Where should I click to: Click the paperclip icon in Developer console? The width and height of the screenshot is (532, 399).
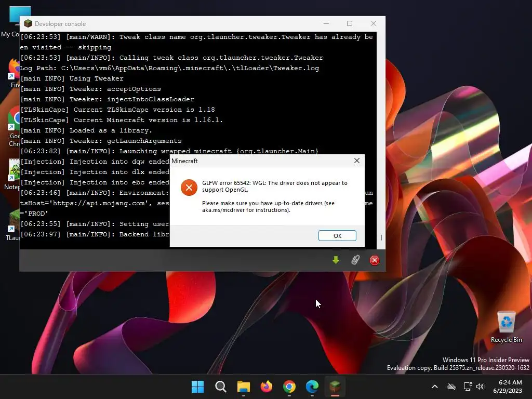(x=355, y=260)
